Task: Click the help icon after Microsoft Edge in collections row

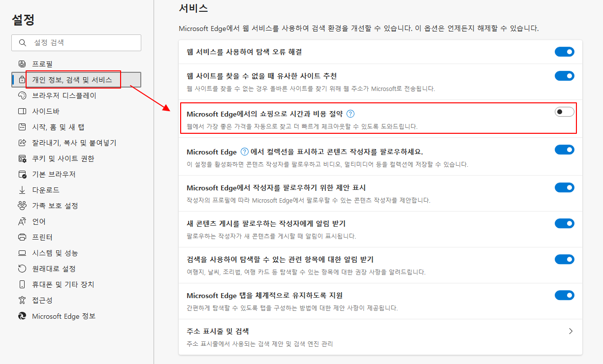Action: [x=244, y=152]
